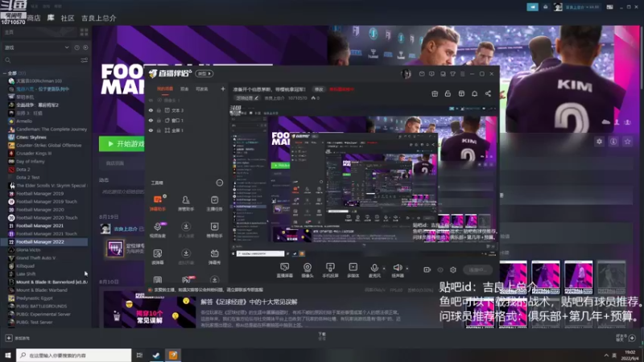Open the Windows Start menu

coord(8,356)
